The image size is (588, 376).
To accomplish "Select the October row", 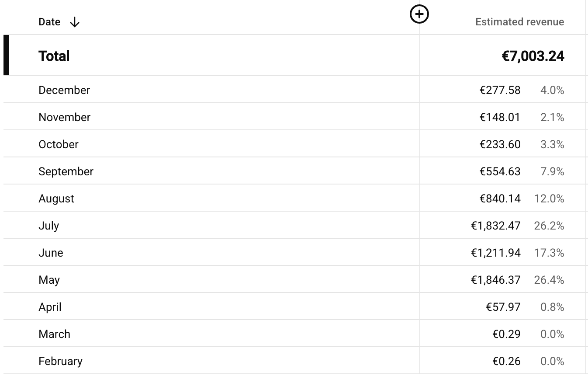I will [x=59, y=144].
